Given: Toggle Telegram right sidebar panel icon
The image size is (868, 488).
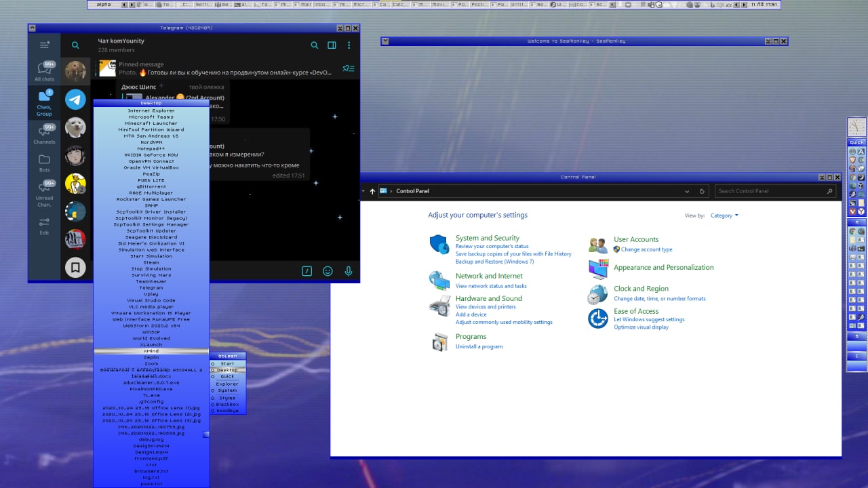Looking at the screenshot, I should (332, 45).
